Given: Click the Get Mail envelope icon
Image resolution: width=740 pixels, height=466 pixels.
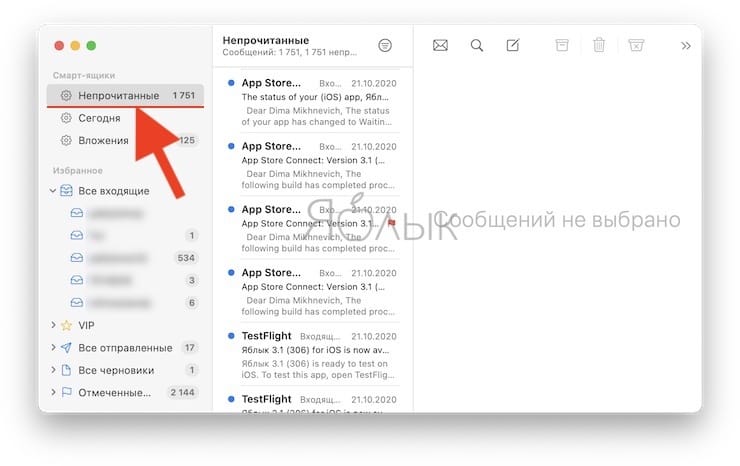Looking at the screenshot, I should pos(440,45).
